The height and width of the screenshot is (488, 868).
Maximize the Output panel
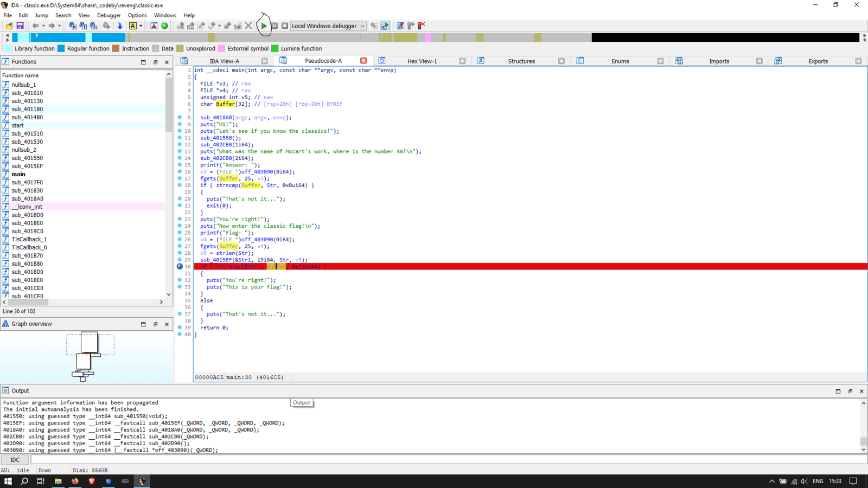coord(838,391)
